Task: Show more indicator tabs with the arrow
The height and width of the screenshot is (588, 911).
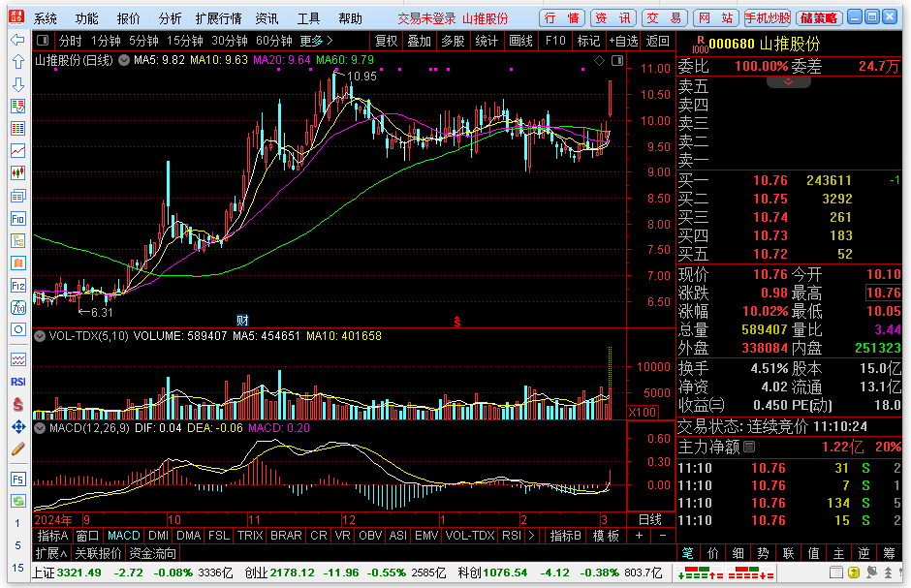Action: (531, 536)
